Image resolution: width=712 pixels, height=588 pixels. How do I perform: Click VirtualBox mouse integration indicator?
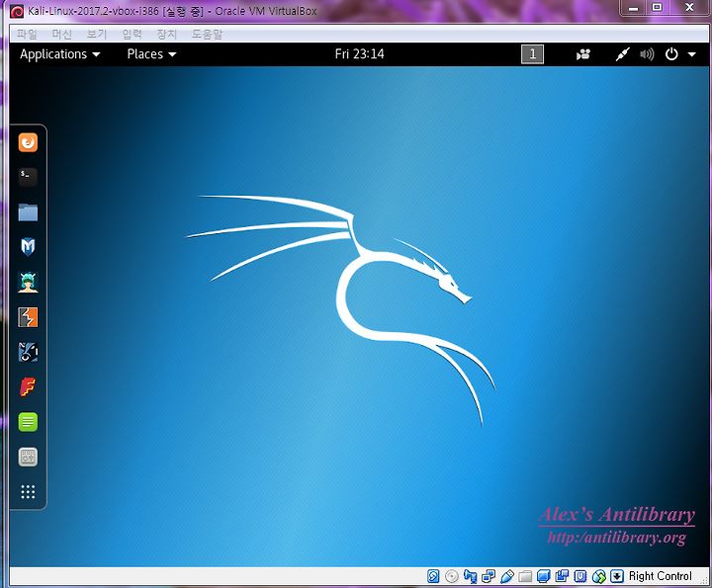(x=599, y=576)
